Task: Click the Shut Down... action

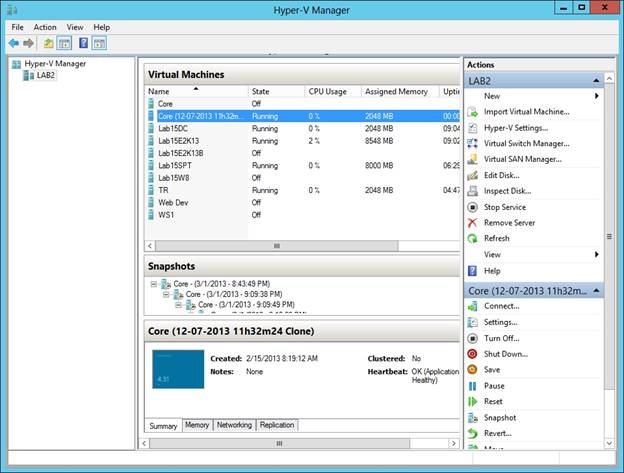Action: [x=506, y=354]
